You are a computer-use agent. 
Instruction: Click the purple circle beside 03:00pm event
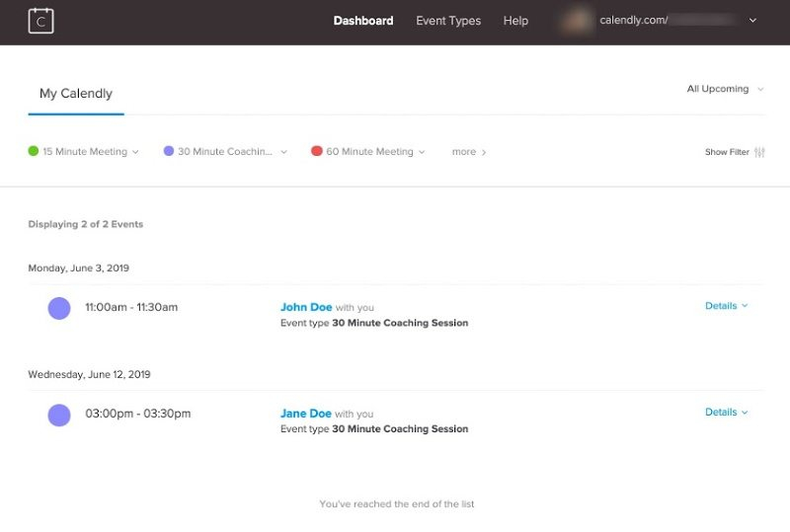point(59,415)
